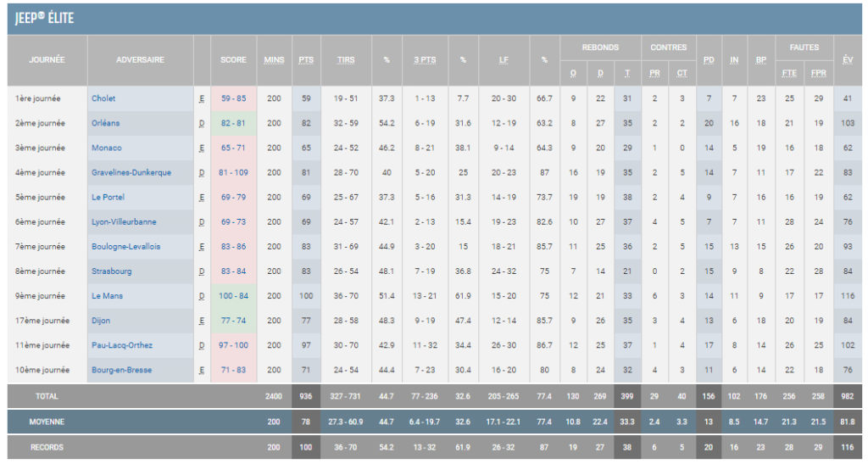Open the Pau-Lacq-Orthez team link
Viewport: 868px width, 464px height.
(122, 345)
